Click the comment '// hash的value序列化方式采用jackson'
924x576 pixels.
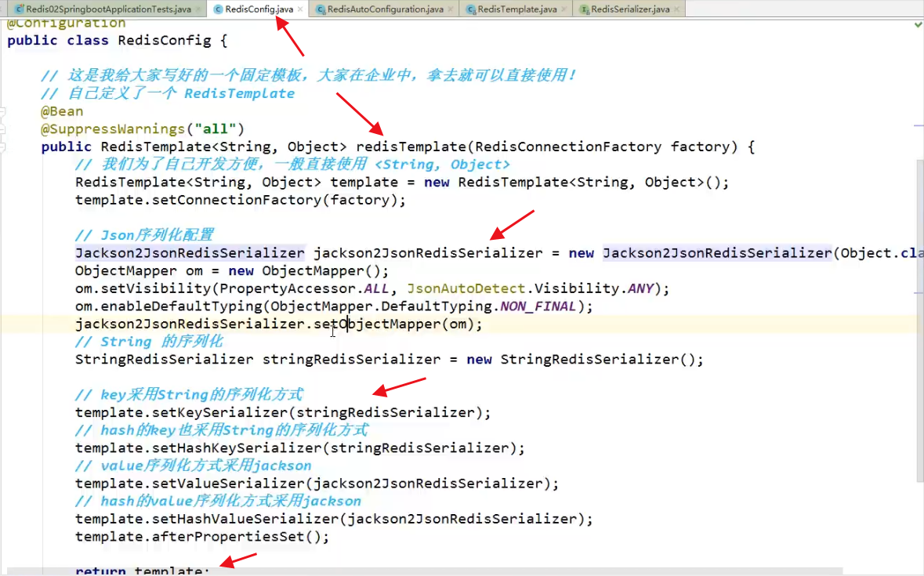click(218, 502)
